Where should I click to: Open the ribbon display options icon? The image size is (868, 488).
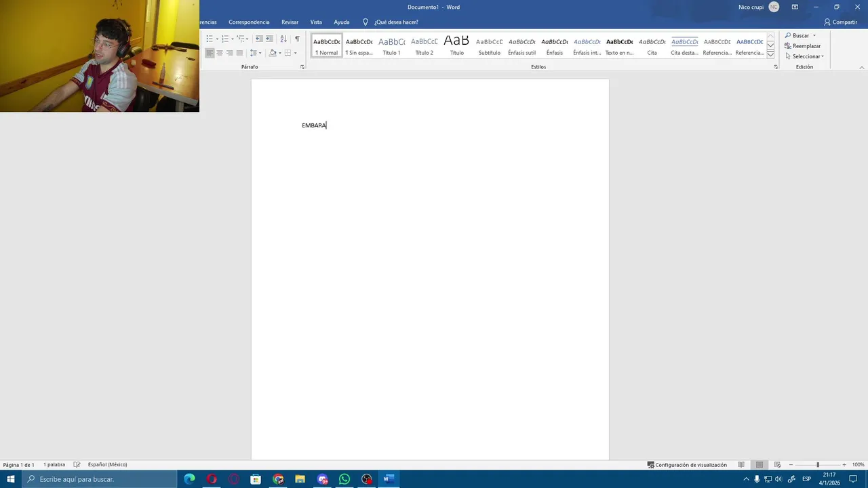[795, 7]
